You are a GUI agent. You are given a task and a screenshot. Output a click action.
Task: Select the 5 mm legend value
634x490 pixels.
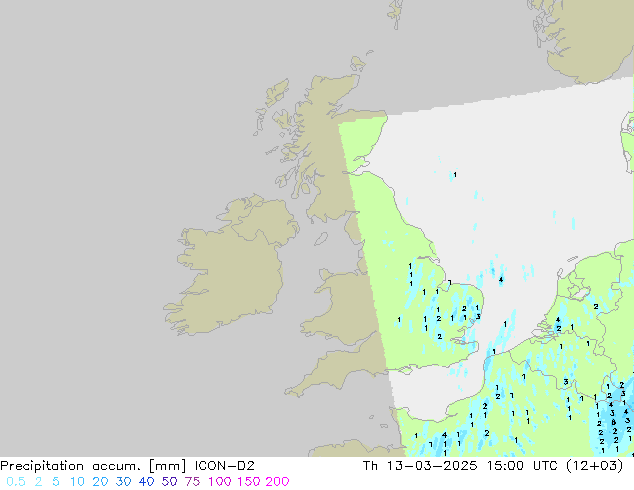(x=56, y=482)
